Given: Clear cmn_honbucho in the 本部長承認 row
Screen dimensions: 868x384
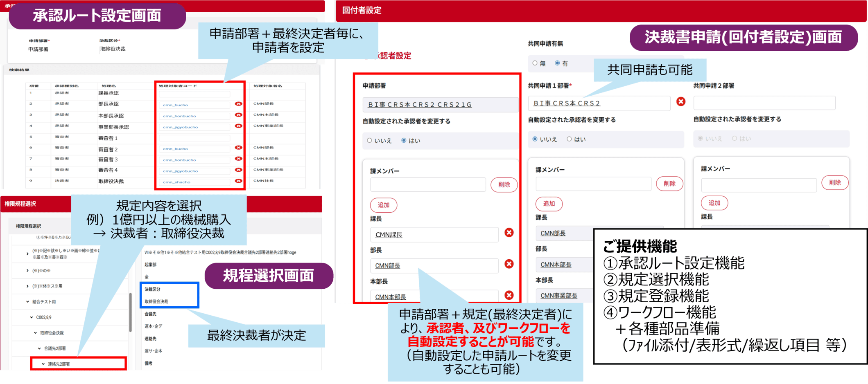Looking at the screenshot, I should point(238,115).
